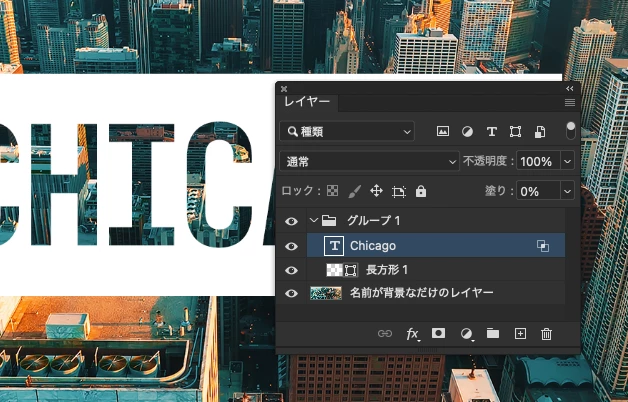Select the Chicago layer name
The height and width of the screenshot is (402, 628).
(x=373, y=246)
